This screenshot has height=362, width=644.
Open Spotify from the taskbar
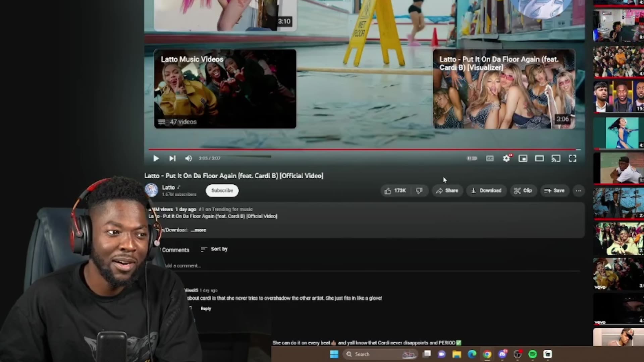point(533,354)
